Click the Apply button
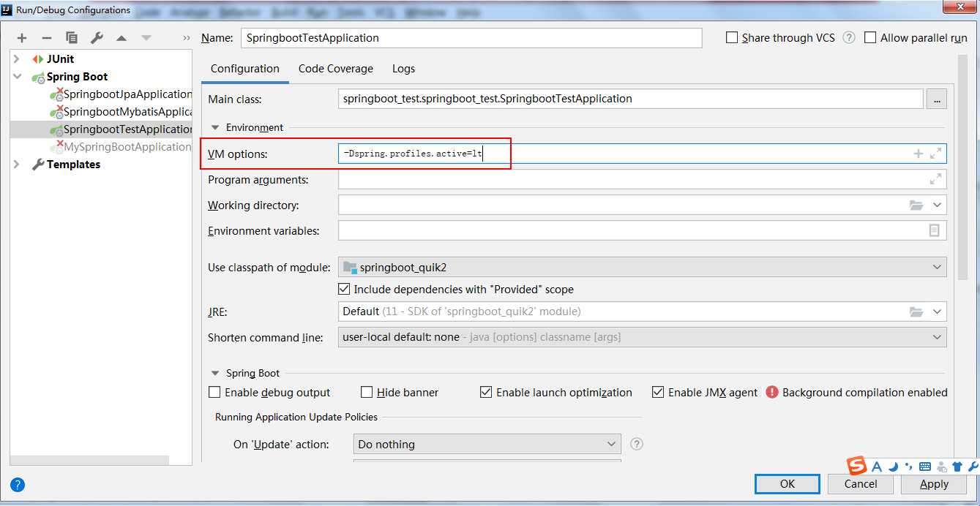The image size is (980, 506). (934, 483)
